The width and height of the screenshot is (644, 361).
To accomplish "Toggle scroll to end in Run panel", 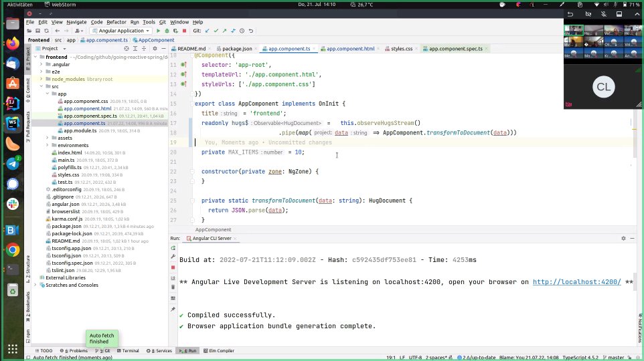I will (173, 277).
